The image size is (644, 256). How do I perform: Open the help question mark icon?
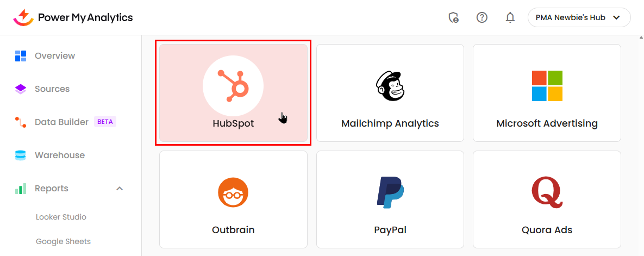point(482,17)
